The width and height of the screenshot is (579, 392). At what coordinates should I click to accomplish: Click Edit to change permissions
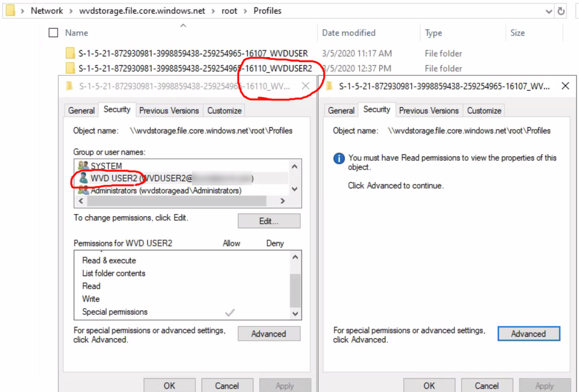tap(269, 221)
